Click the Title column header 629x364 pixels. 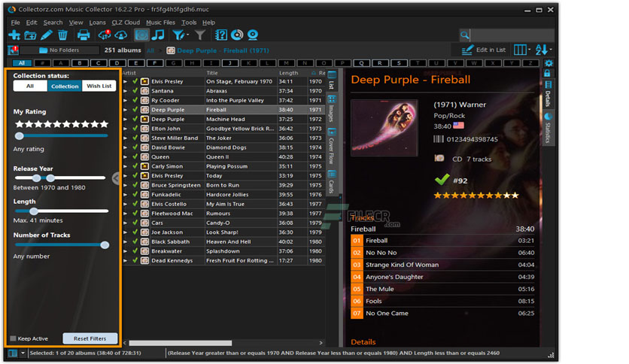click(212, 73)
